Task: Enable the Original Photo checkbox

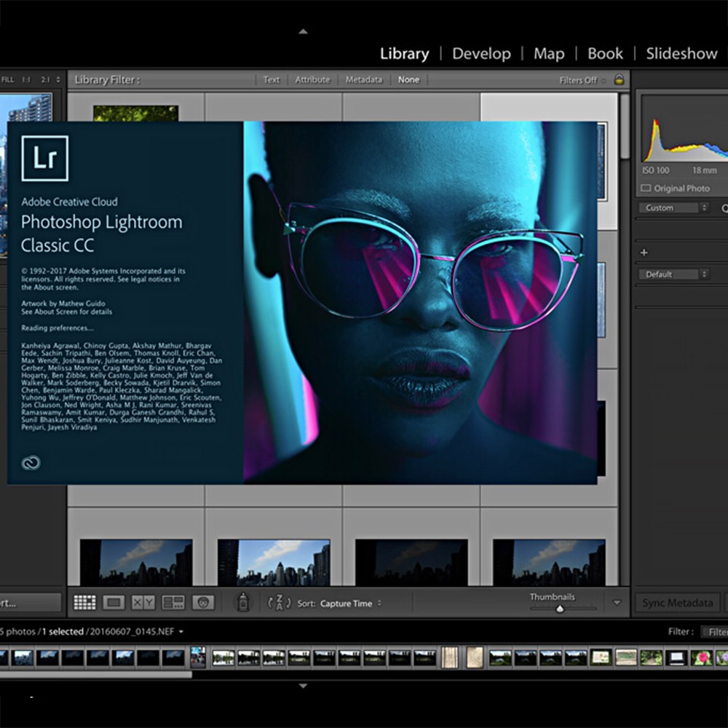Action: pos(646,188)
